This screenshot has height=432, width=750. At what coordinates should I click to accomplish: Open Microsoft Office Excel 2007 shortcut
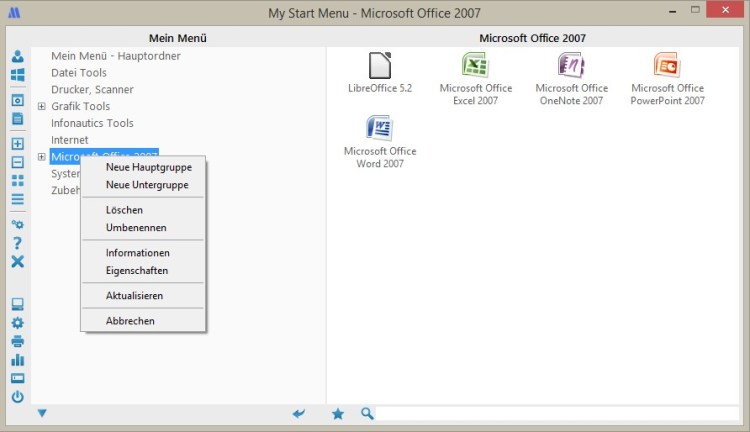point(475,79)
